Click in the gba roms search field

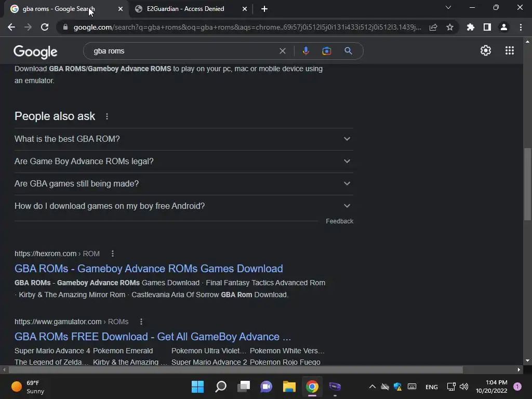pos(183,51)
